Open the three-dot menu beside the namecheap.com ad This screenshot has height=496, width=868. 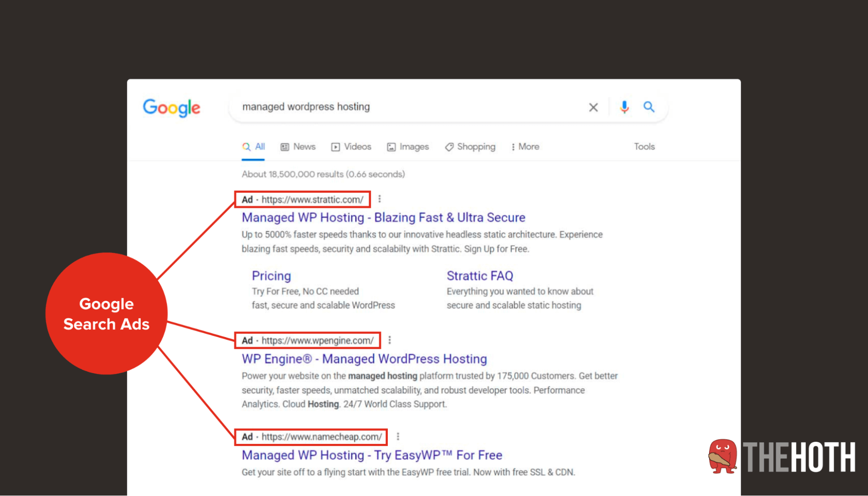point(398,436)
